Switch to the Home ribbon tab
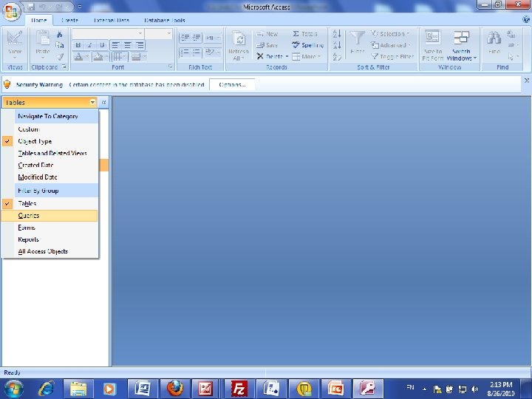Image resolution: width=532 pixels, height=399 pixels. (39, 20)
